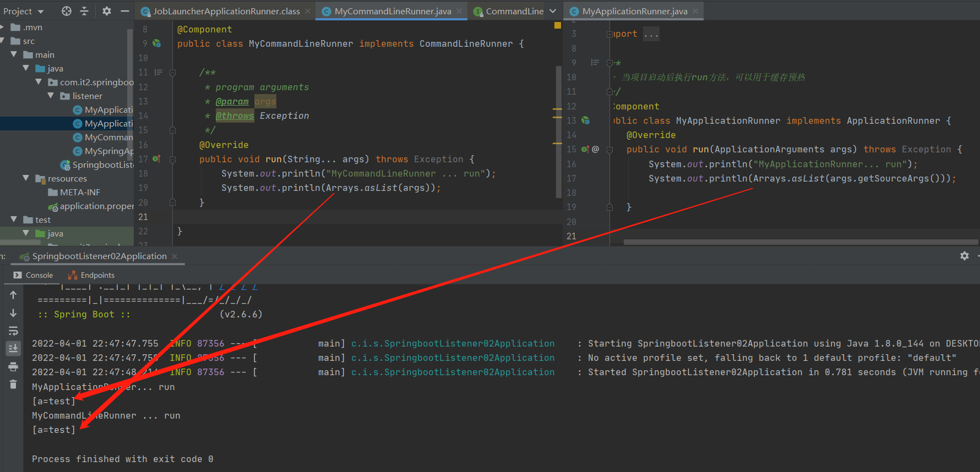This screenshot has height=472, width=980.
Task: Click override gutter icon beside run(ApplicationArguments args)
Action: tap(585, 149)
